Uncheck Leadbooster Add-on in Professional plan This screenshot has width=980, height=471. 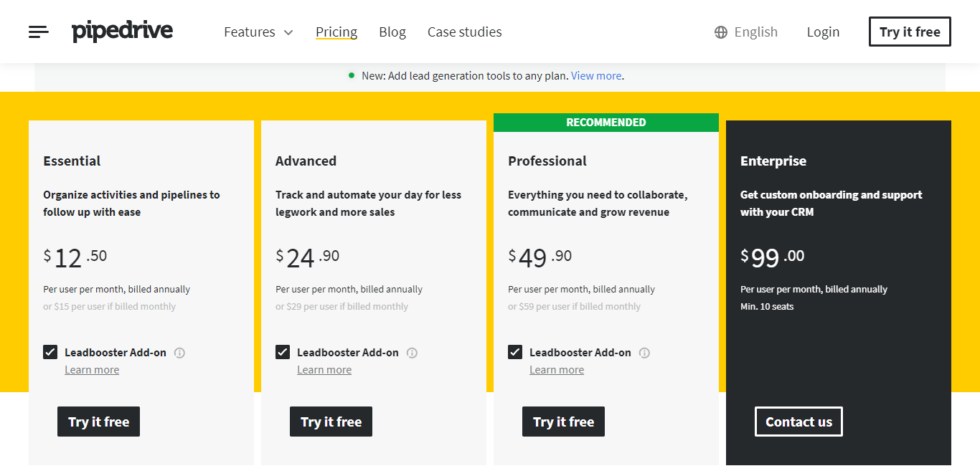click(515, 352)
